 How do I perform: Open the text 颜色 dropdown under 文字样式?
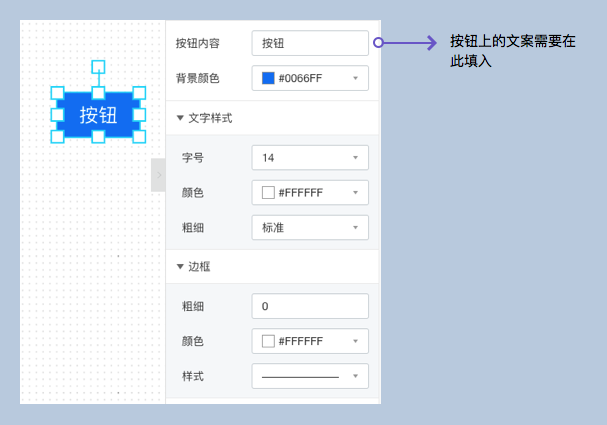[x=310, y=193]
